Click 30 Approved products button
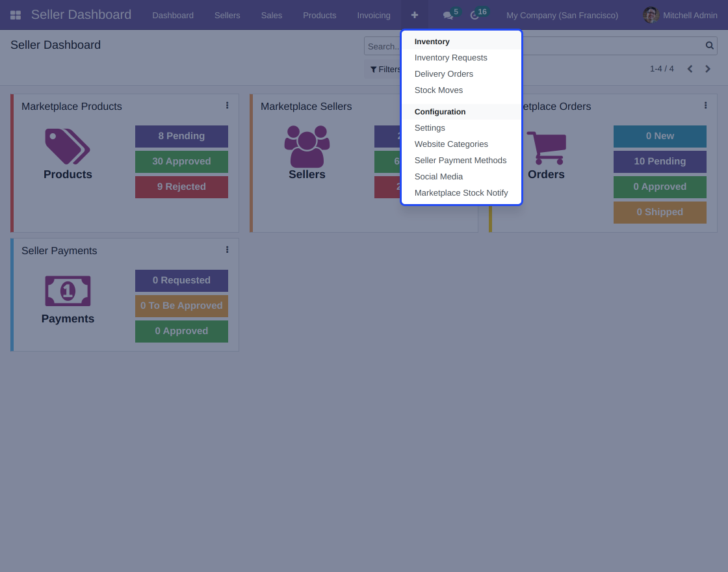The image size is (728, 572). pyautogui.click(x=181, y=162)
